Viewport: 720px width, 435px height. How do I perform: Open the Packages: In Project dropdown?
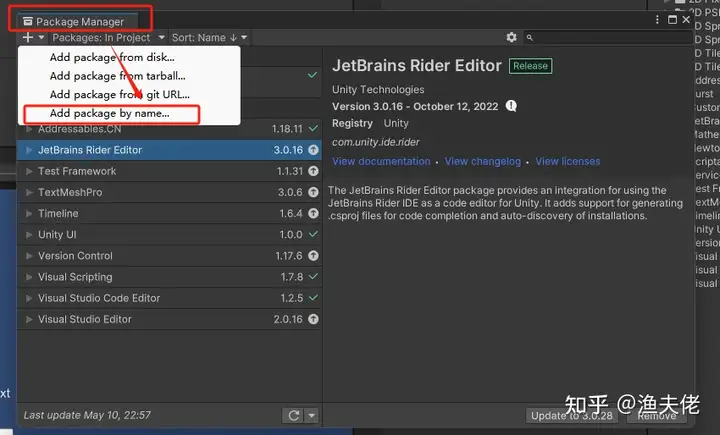coord(108,37)
